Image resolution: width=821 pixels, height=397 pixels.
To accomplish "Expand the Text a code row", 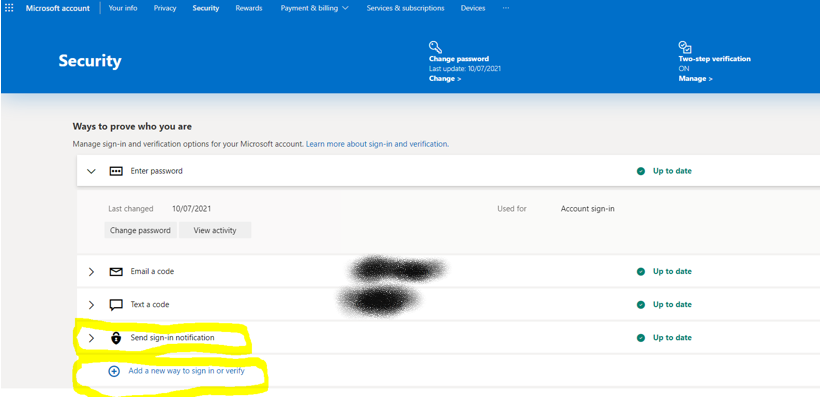I will 92,305.
